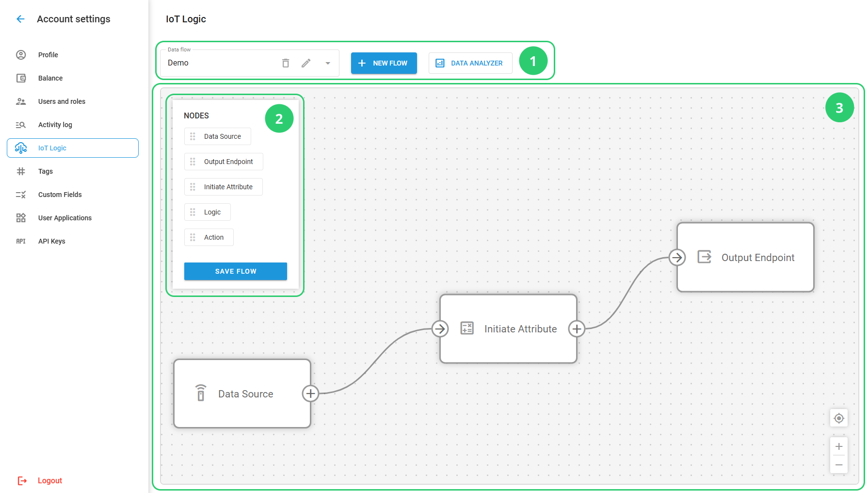Screen dimensions: 868x493
Task: Open Profile settings from the sidebar
Action: tap(47, 54)
